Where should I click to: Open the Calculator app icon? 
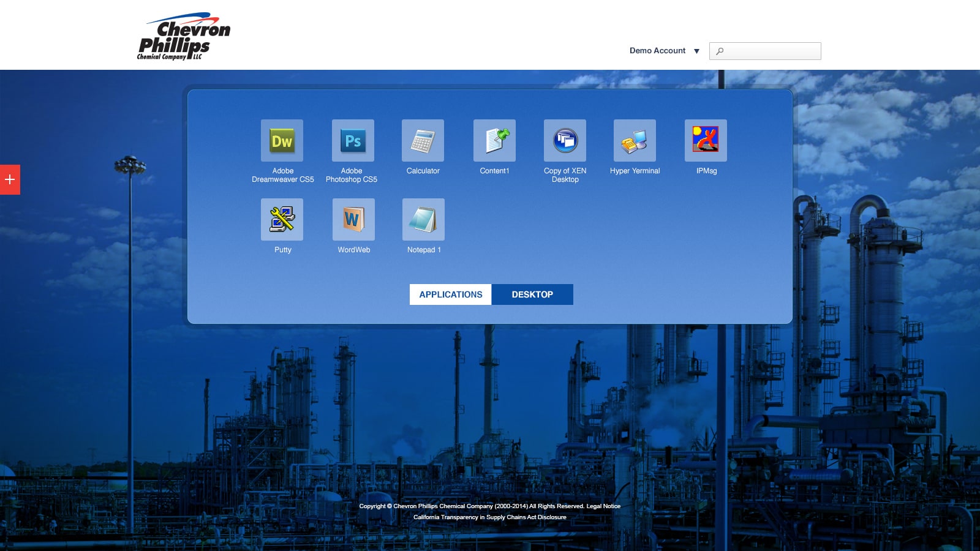423,140
